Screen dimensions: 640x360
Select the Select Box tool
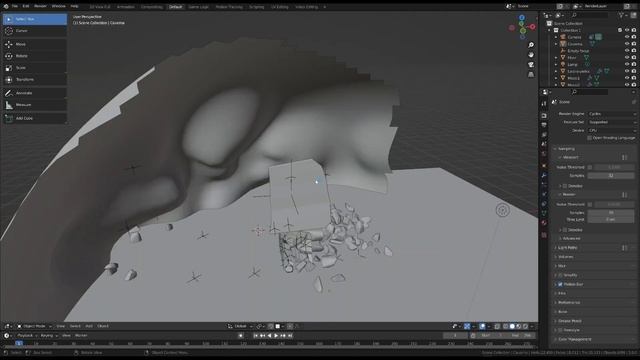[35, 19]
